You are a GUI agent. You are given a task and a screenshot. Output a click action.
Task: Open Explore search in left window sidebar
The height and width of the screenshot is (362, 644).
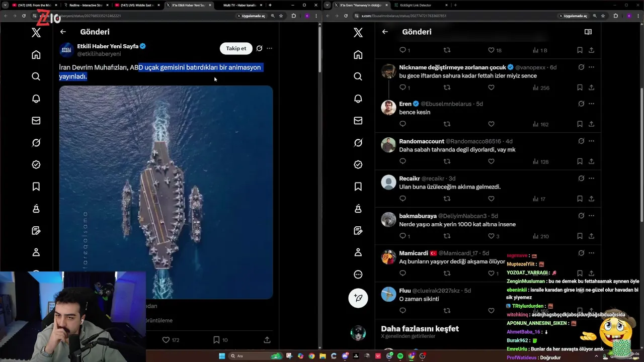36,76
